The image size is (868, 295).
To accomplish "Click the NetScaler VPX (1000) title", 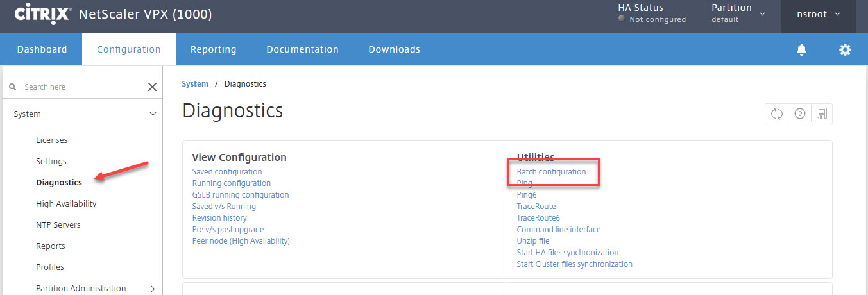I will 145,13.
